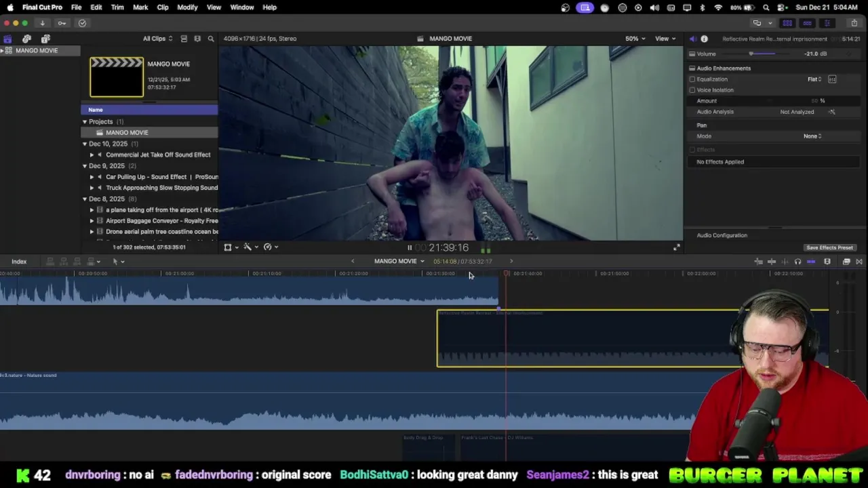This screenshot has width=868, height=488.
Task: Click the audio analysis magic wand icon
Action: (x=832, y=112)
